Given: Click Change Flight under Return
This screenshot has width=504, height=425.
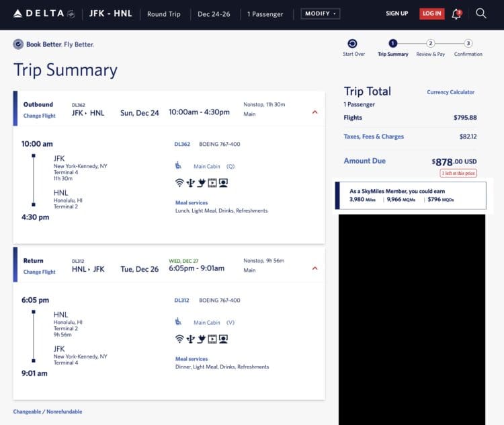Looking at the screenshot, I should [x=39, y=272].
